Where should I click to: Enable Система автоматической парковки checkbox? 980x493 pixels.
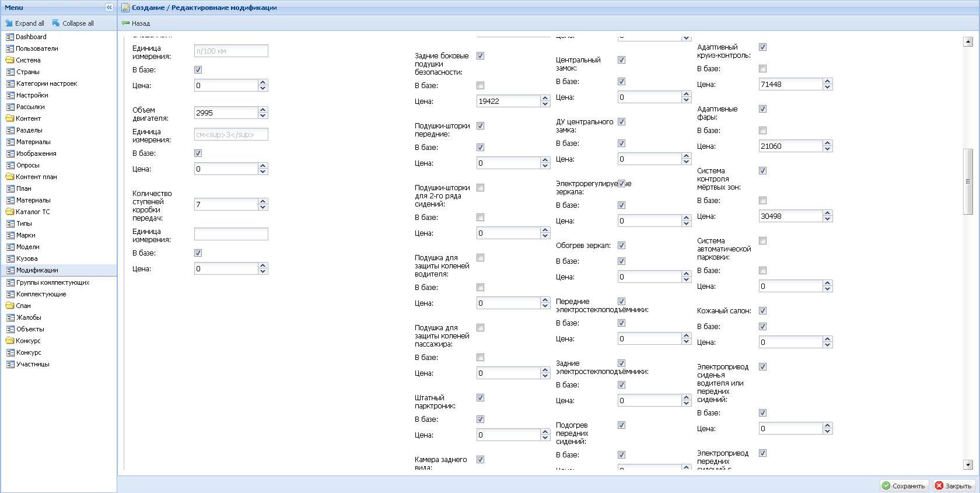(763, 241)
